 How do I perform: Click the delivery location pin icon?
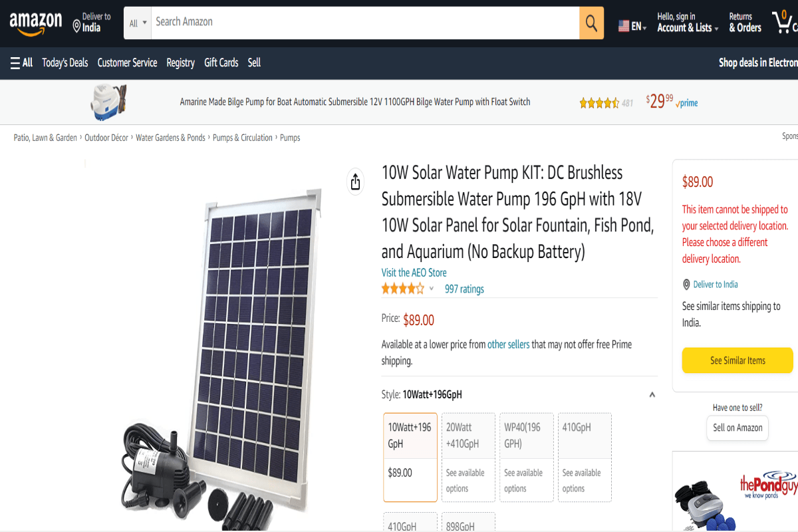(686, 284)
